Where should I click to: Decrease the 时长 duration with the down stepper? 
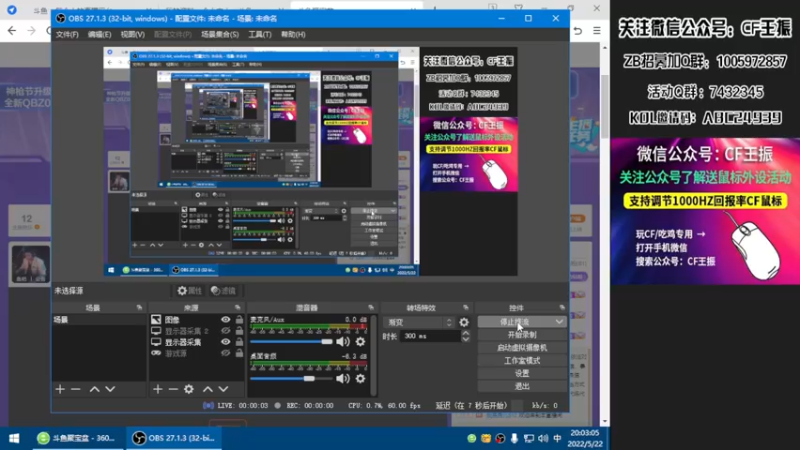click(x=465, y=339)
